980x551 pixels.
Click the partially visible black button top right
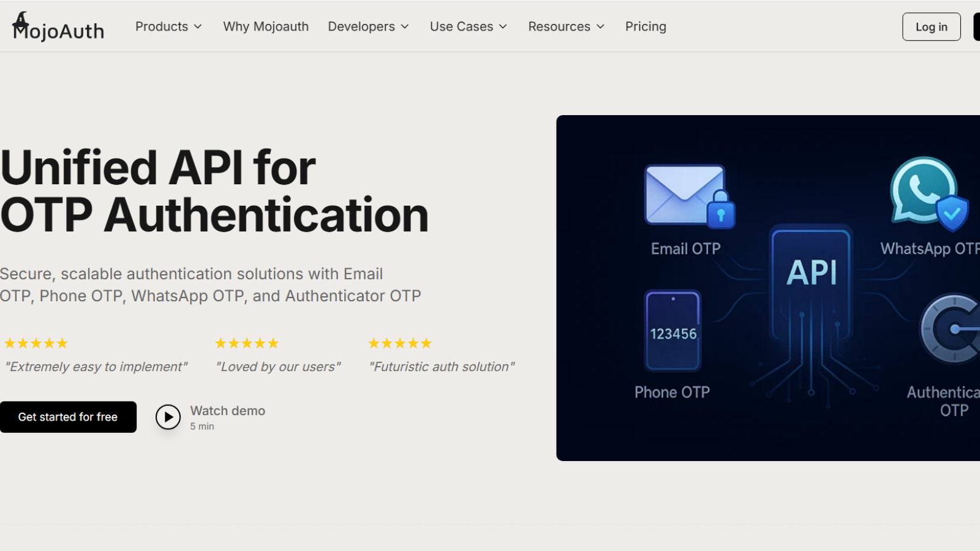[976, 26]
